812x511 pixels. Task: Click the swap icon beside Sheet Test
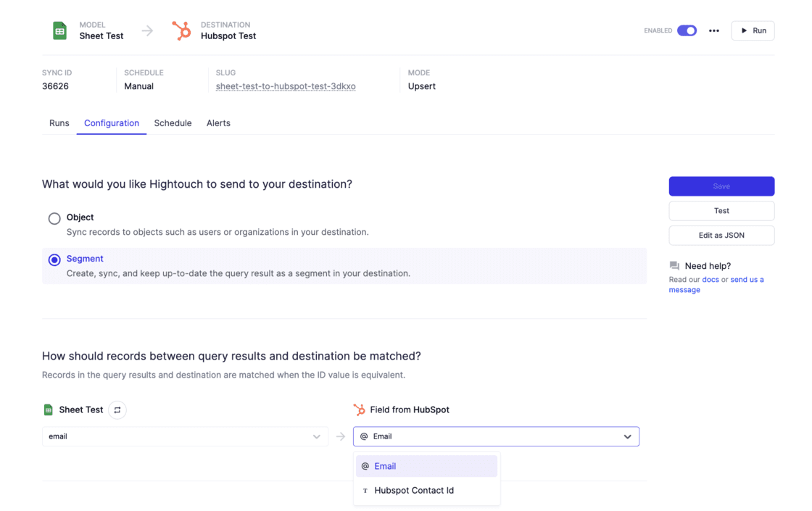115,410
